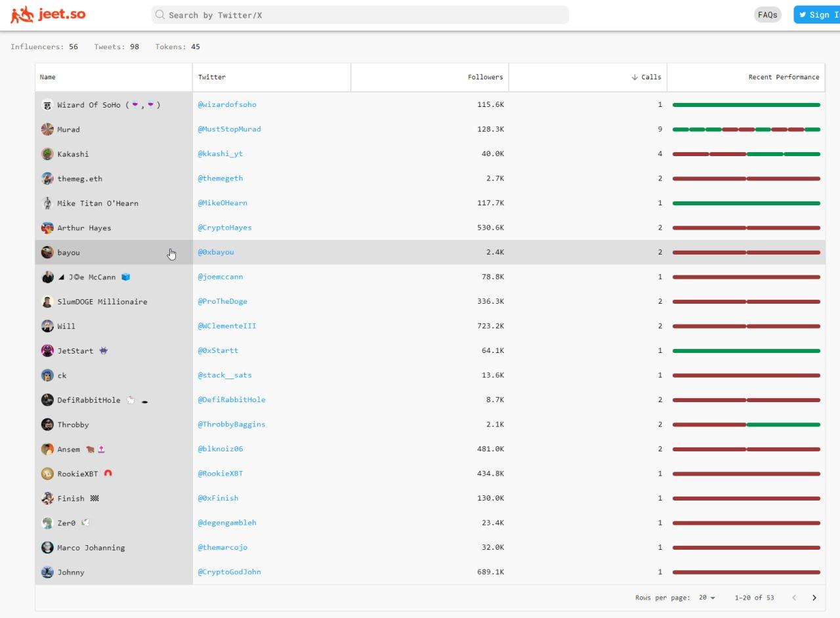840x618 pixels.
Task: Open the FAQs page
Action: click(767, 14)
